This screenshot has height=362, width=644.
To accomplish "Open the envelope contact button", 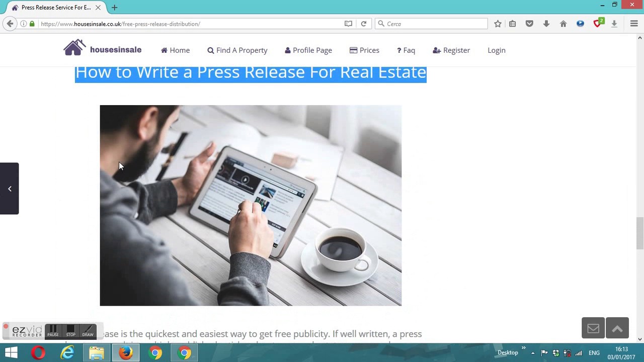I will (593, 328).
